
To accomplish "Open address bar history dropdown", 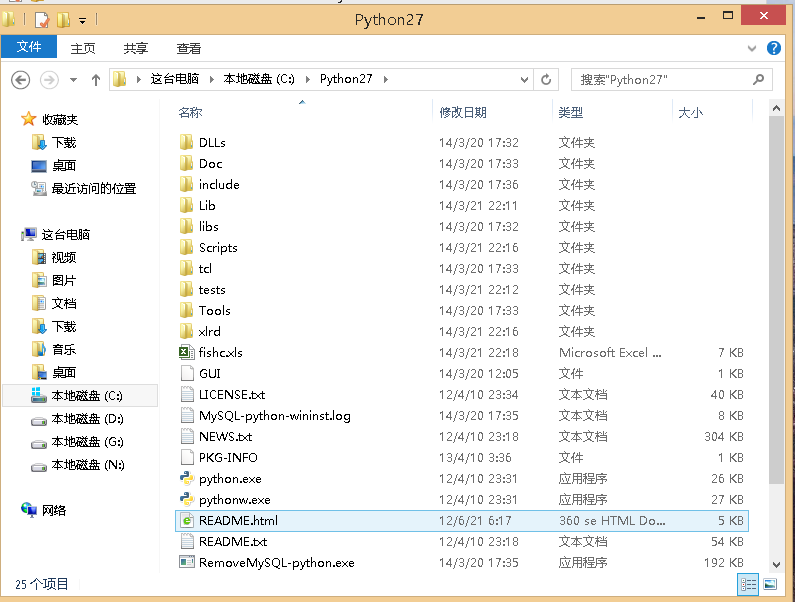I will (524, 79).
